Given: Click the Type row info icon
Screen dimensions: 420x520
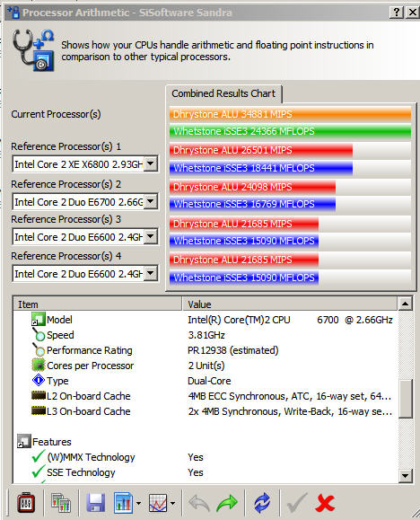Looking at the screenshot, I should pyautogui.click(x=39, y=381).
